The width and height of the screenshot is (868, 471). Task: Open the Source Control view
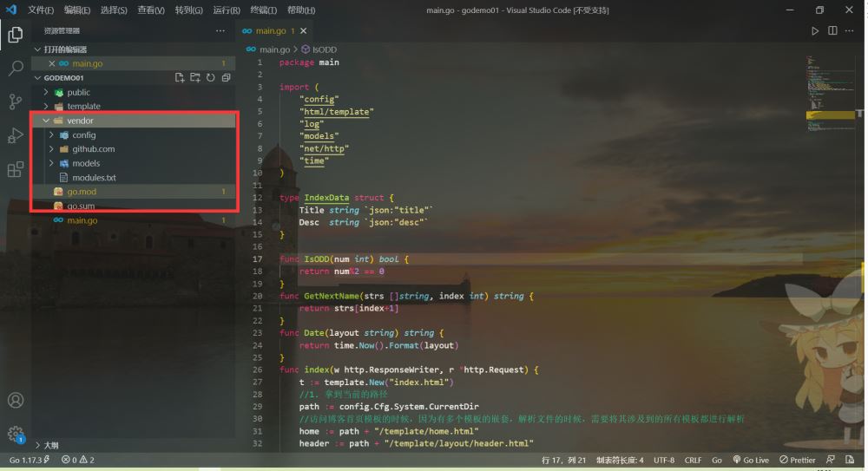pos(16,101)
